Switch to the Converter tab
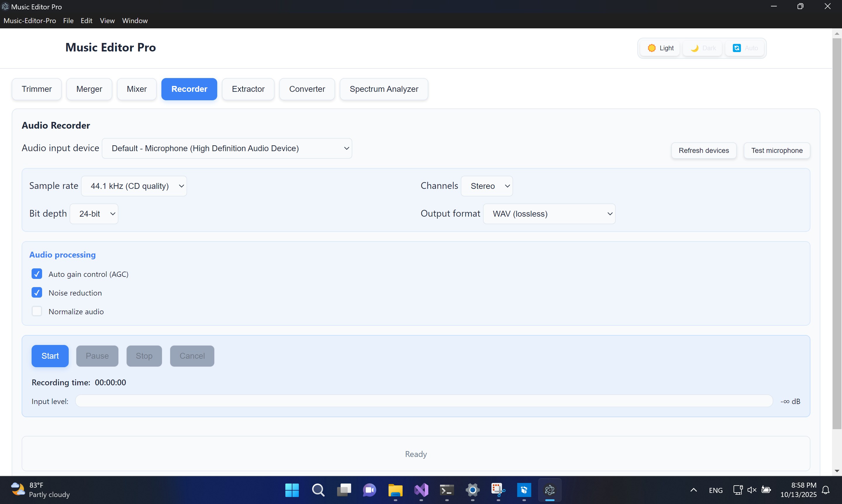The height and width of the screenshot is (504, 842). tap(307, 89)
